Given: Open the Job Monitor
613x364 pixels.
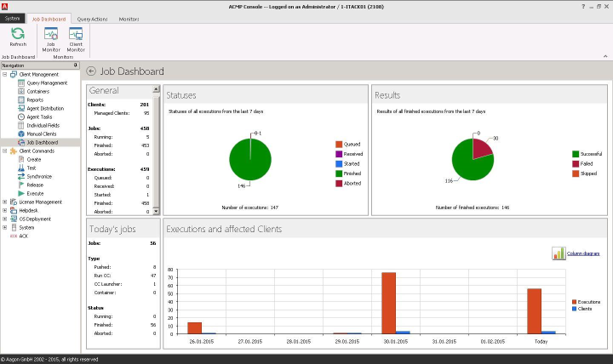Looking at the screenshot, I should coord(51,39).
